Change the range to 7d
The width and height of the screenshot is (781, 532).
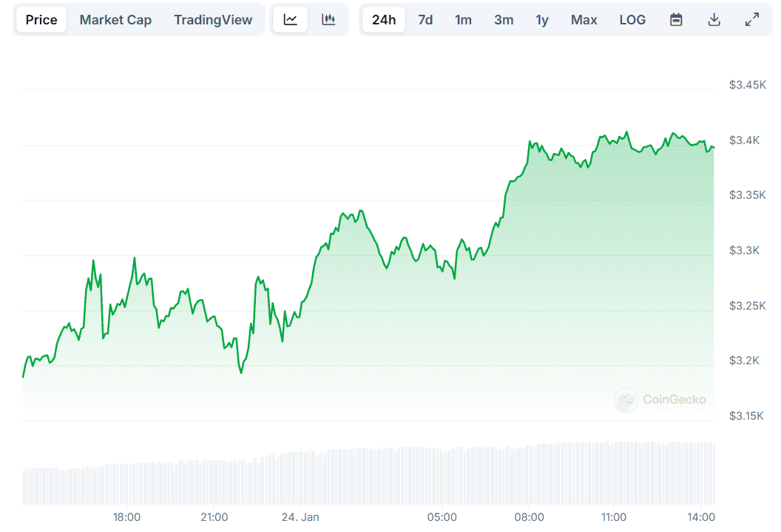click(425, 20)
